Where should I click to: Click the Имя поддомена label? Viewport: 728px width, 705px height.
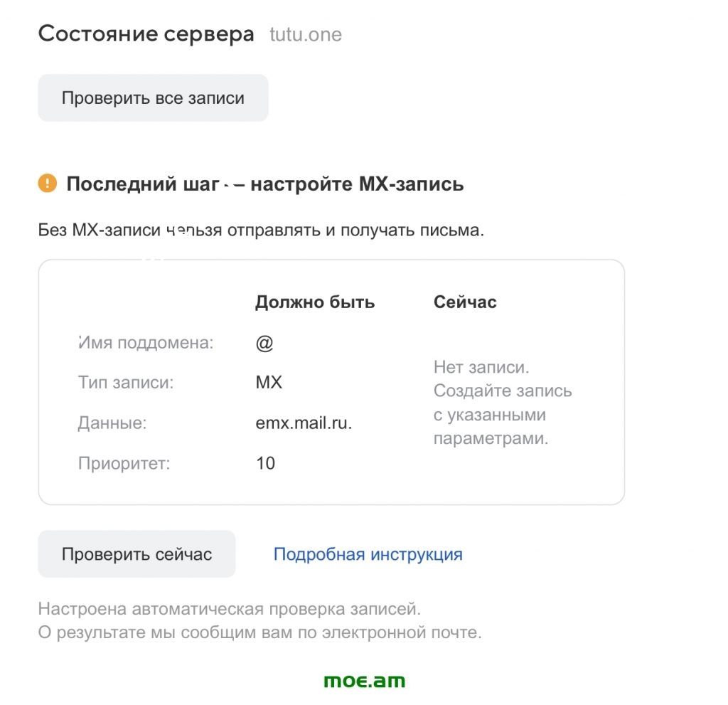146,343
